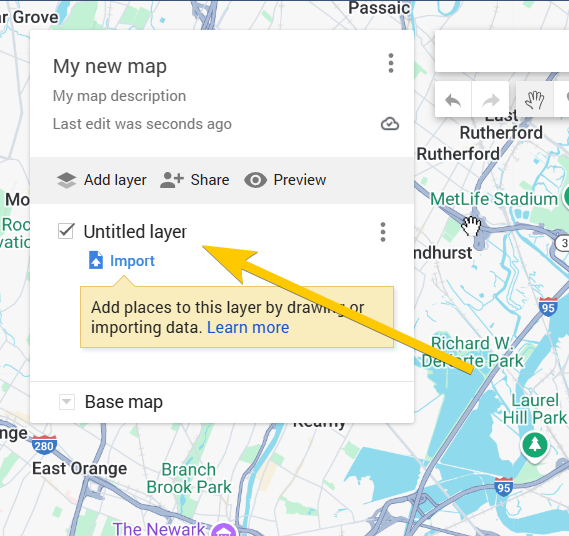This screenshot has width=569, height=536.
Task: Click Preview label
Action: pyautogui.click(x=300, y=180)
